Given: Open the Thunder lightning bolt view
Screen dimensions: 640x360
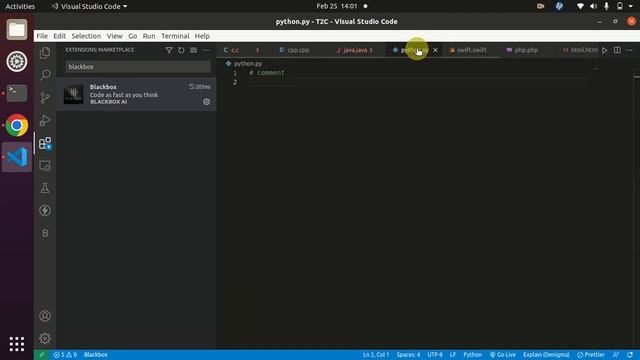Looking at the screenshot, I should point(45,211).
